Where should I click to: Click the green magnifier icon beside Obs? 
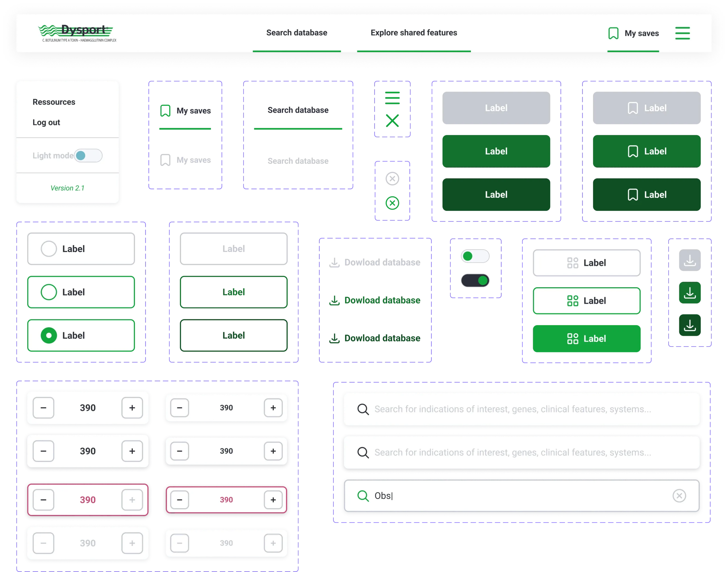[x=363, y=496]
